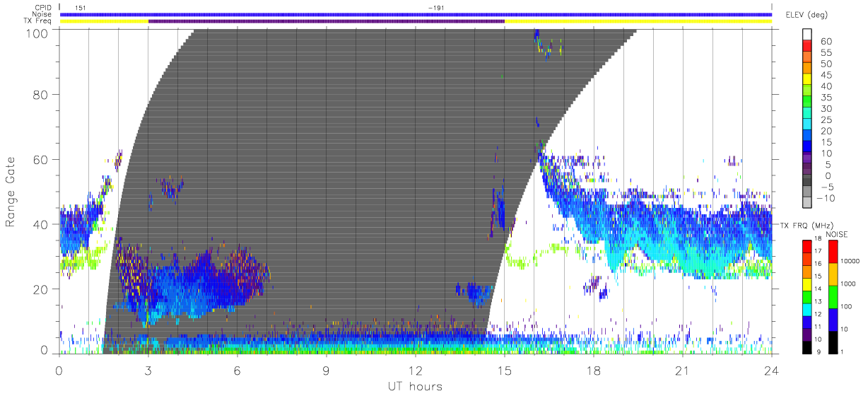Click the 'Noise' row label at top left

(x=42, y=14)
